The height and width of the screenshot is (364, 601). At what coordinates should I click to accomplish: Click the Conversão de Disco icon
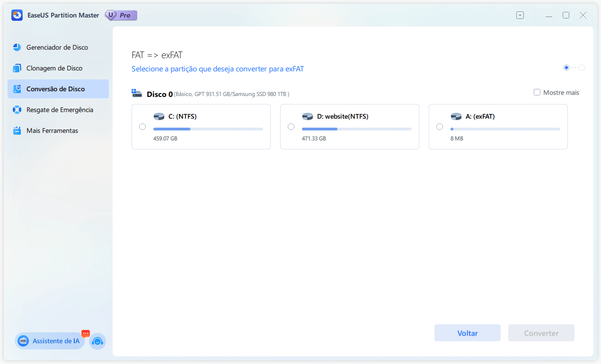pyautogui.click(x=17, y=89)
